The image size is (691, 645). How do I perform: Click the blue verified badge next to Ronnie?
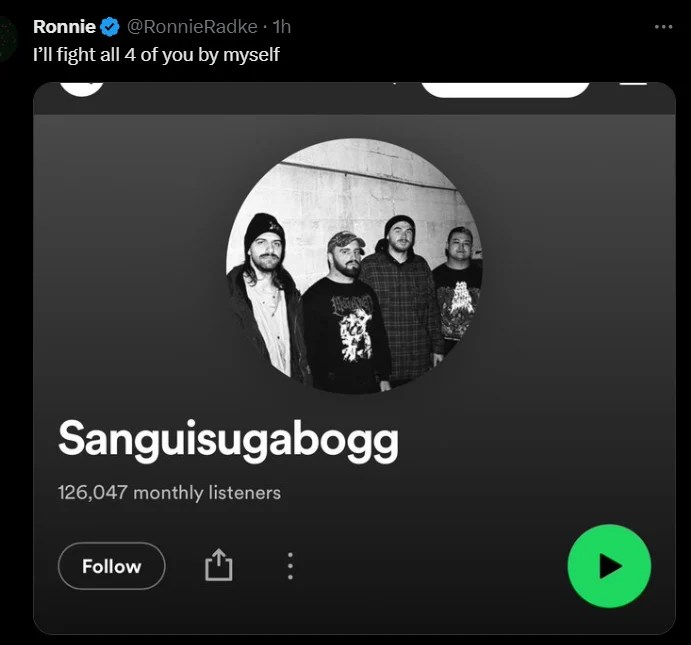[110, 27]
